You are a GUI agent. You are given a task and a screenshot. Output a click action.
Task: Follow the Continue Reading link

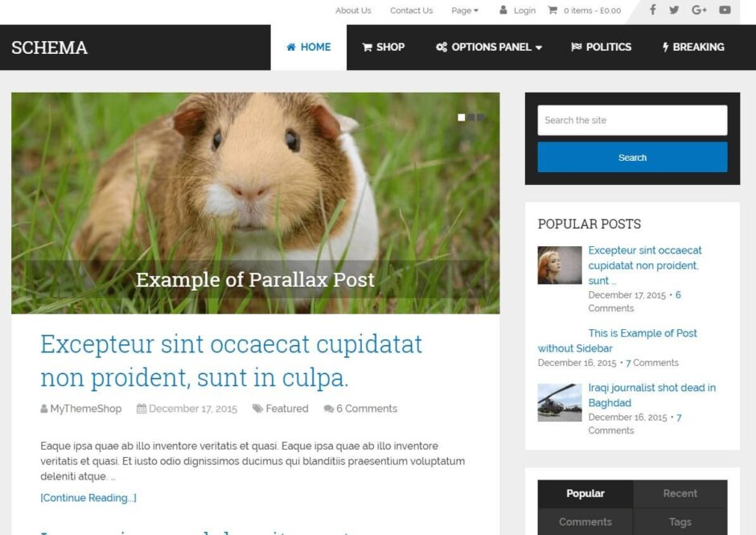(88, 498)
